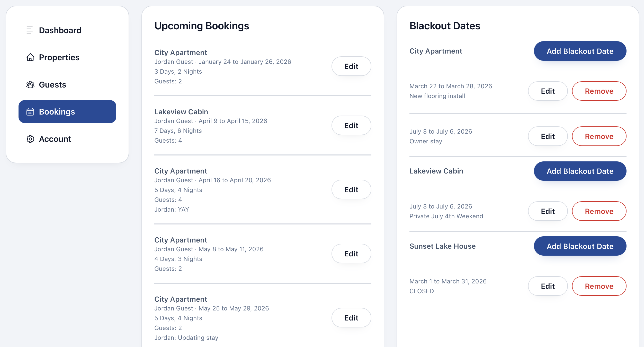Edit the January 24 City Apartment booking

click(351, 66)
